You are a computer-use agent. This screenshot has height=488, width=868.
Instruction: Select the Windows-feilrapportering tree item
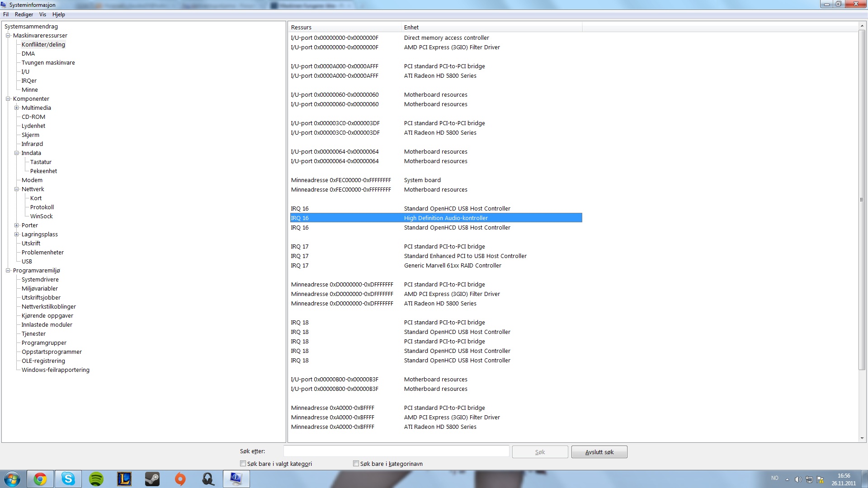pyautogui.click(x=56, y=370)
